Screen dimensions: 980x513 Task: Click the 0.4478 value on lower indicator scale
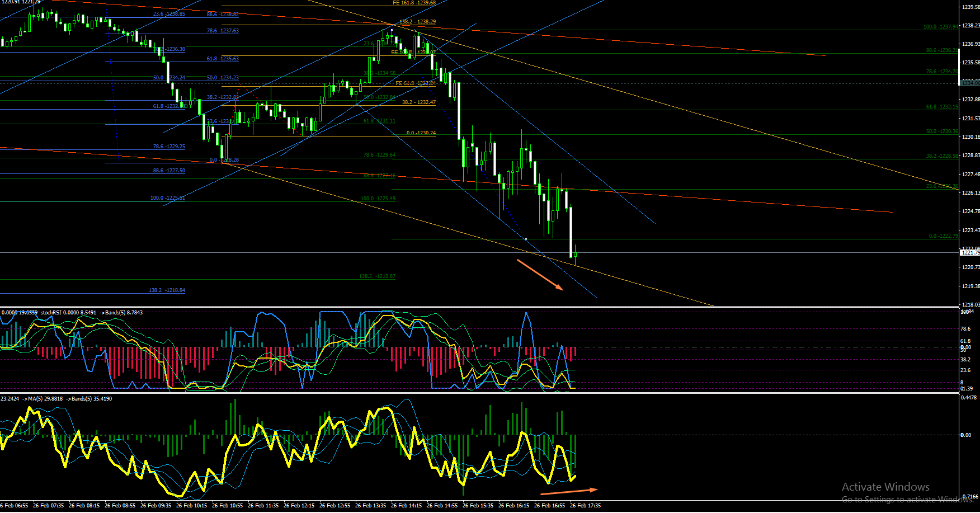click(969, 398)
